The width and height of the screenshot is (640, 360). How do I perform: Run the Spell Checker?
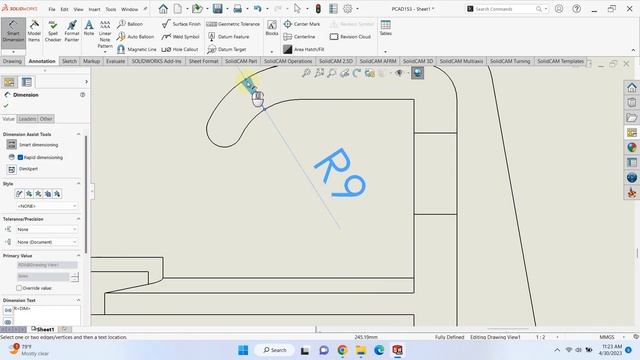point(53,31)
